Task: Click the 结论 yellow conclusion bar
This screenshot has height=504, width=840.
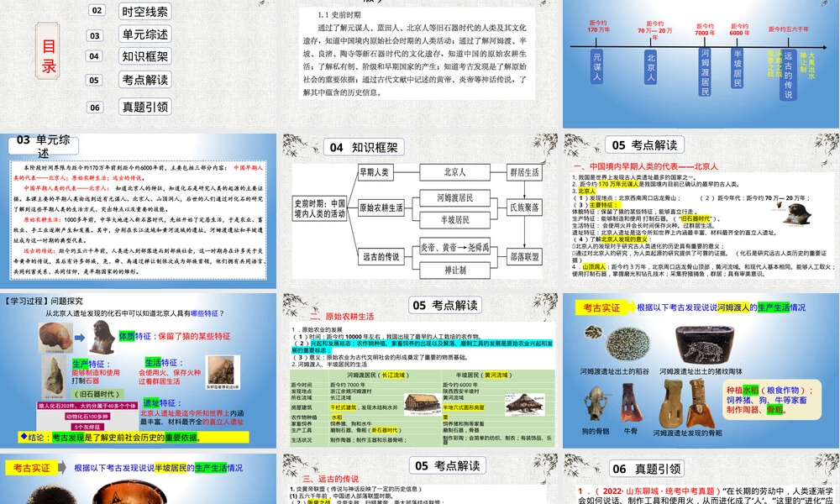Action: (134, 437)
